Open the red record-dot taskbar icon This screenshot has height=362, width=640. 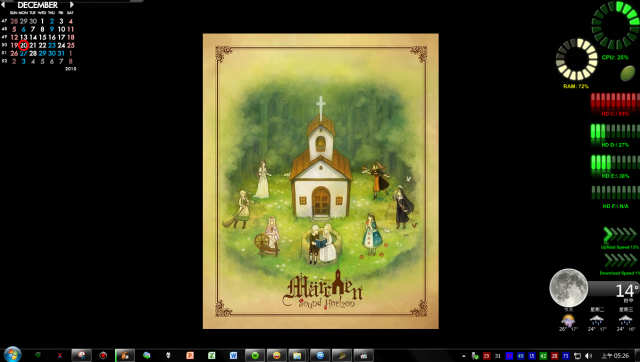coord(103,355)
